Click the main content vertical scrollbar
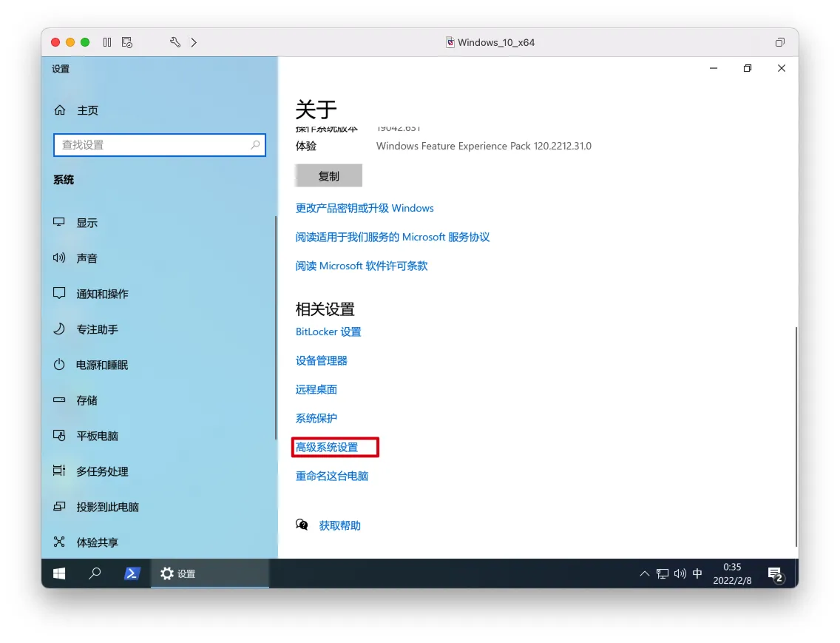840x643 pixels. click(x=796, y=437)
